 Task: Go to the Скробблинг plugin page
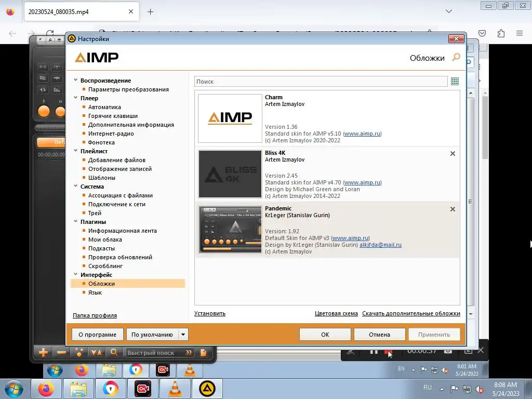pos(105,265)
